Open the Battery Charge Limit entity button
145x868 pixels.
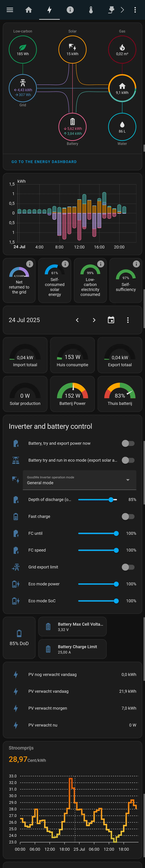pos(73,649)
